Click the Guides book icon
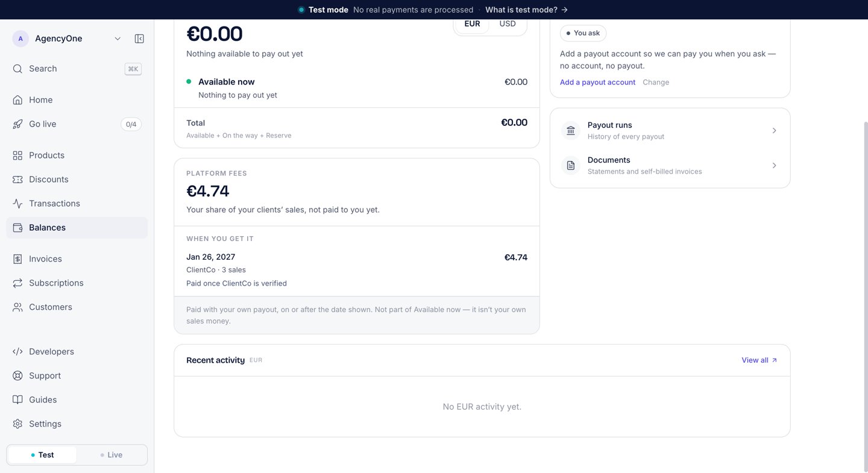This screenshot has height=473, width=868. (x=17, y=400)
